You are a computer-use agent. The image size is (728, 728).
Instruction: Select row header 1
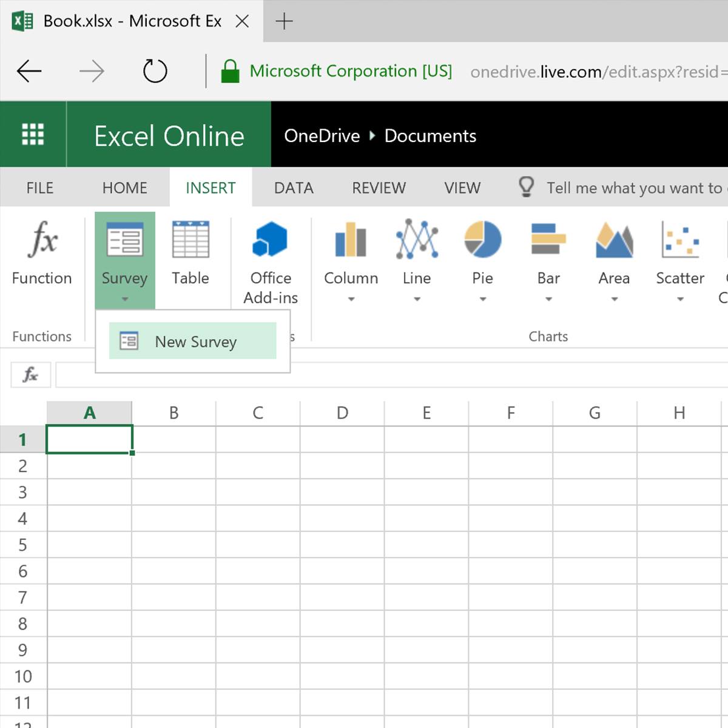click(23, 439)
